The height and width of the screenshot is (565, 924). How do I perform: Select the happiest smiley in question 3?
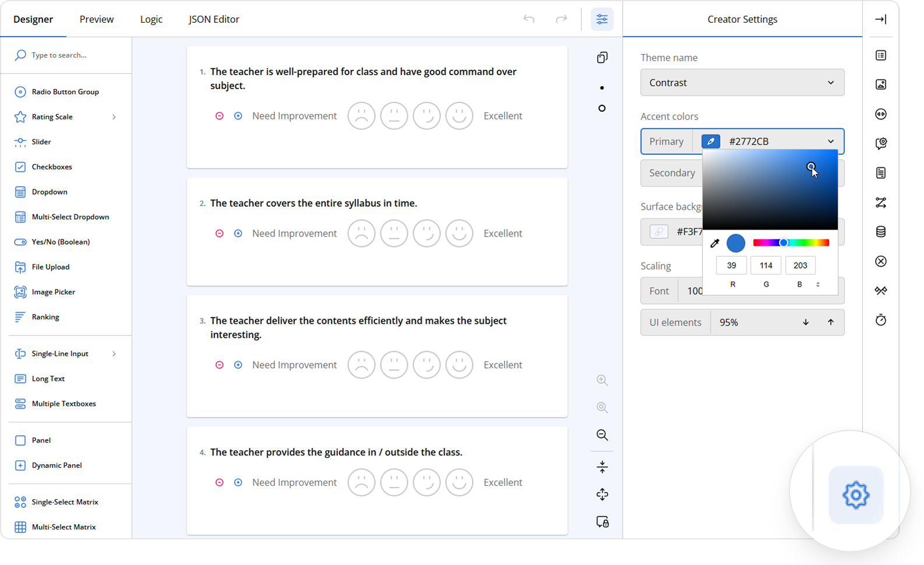pos(459,365)
